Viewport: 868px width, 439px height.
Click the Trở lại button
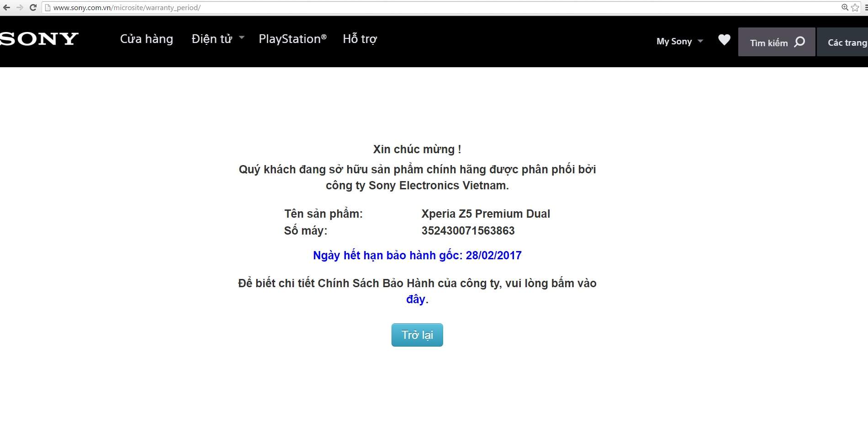point(417,335)
